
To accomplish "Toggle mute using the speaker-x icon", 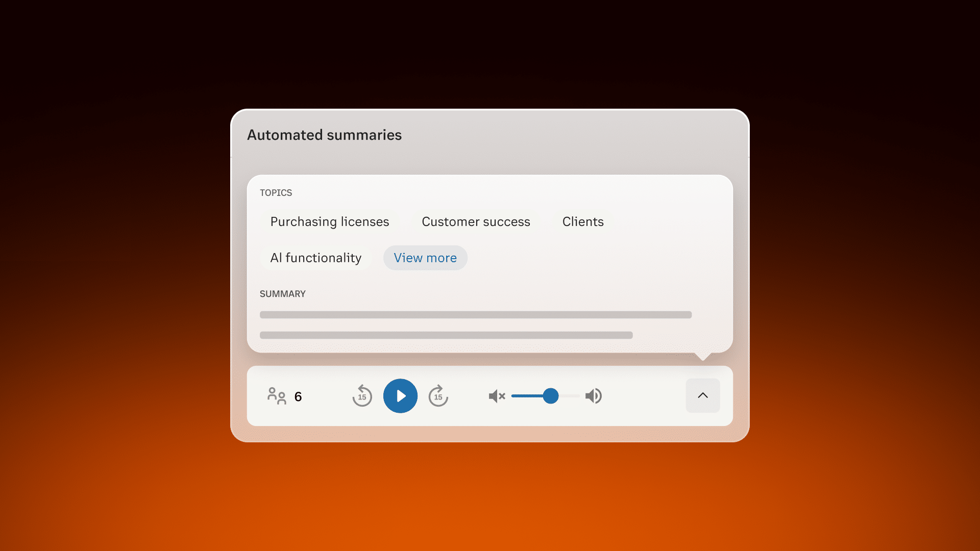I will (497, 395).
